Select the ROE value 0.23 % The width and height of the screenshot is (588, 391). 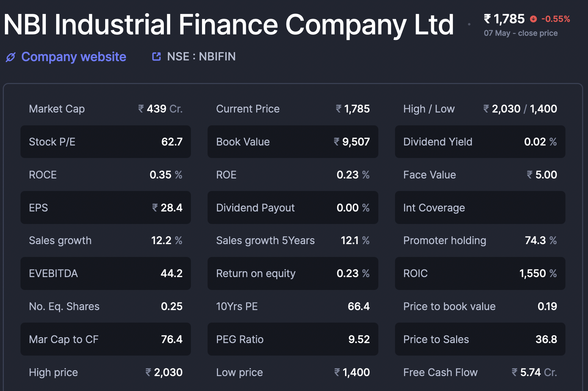[x=353, y=175]
